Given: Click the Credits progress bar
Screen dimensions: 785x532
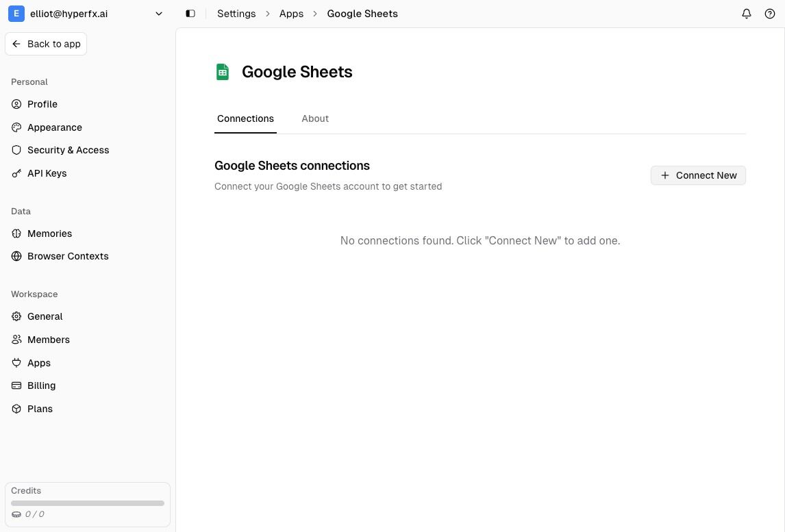Looking at the screenshot, I should [88, 503].
